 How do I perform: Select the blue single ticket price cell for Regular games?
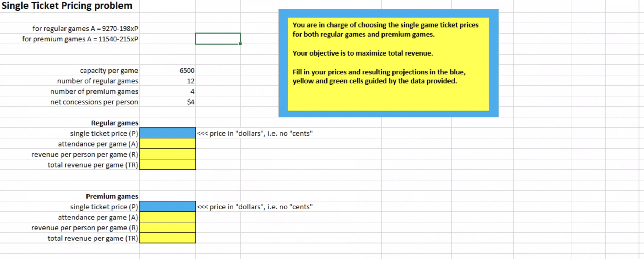coord(168,133)
